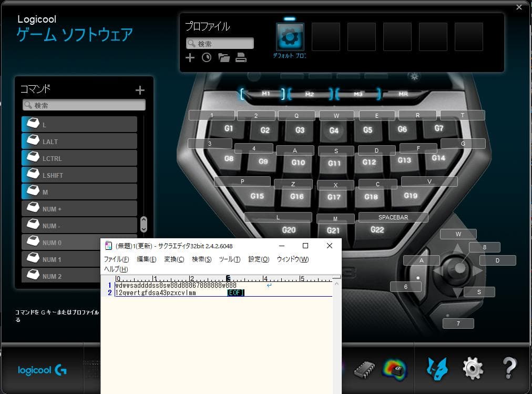Open settings gear in bottom bar
Image resolution: width=532 pixels, height=394 pixels.
coord(473,368)
